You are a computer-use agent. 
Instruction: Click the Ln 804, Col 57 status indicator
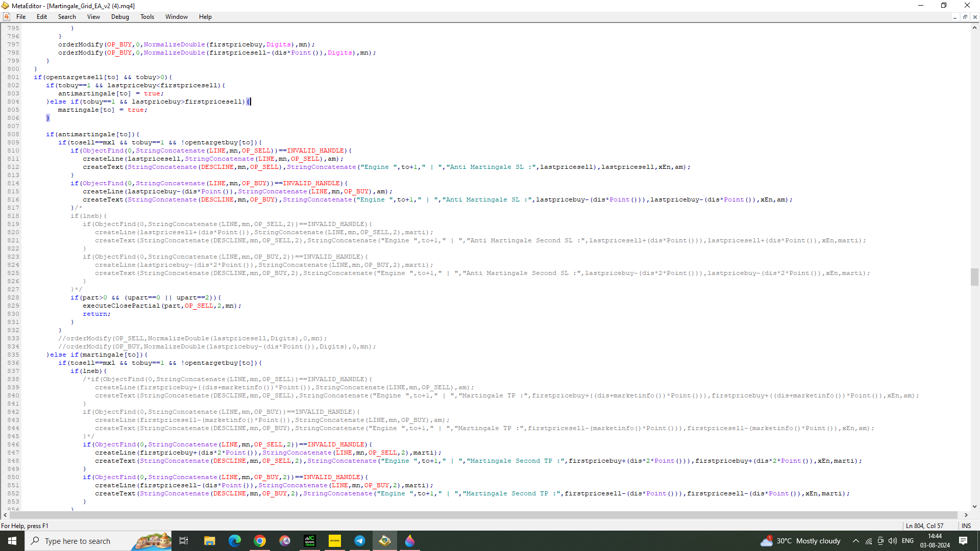click(924, 525)
